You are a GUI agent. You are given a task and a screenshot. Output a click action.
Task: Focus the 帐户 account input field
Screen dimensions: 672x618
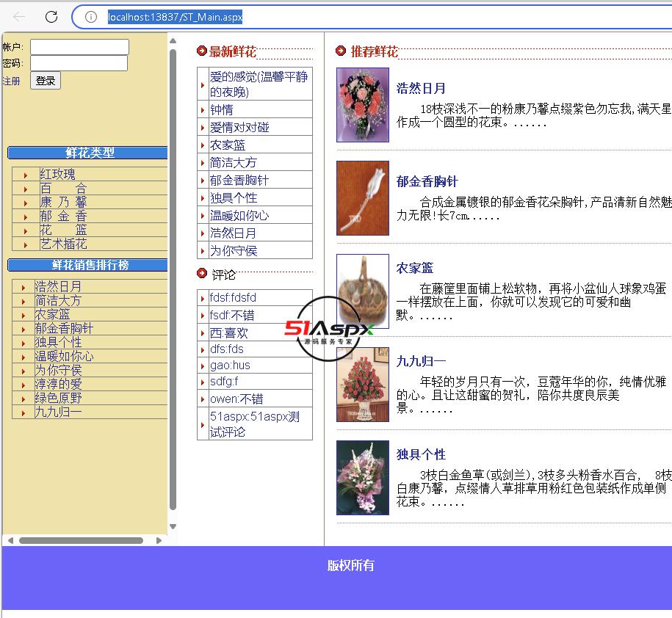(x=80, y=47)
